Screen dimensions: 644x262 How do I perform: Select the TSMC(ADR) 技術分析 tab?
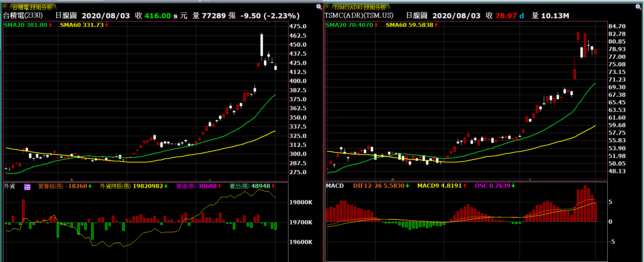click(x=360, y=7)
